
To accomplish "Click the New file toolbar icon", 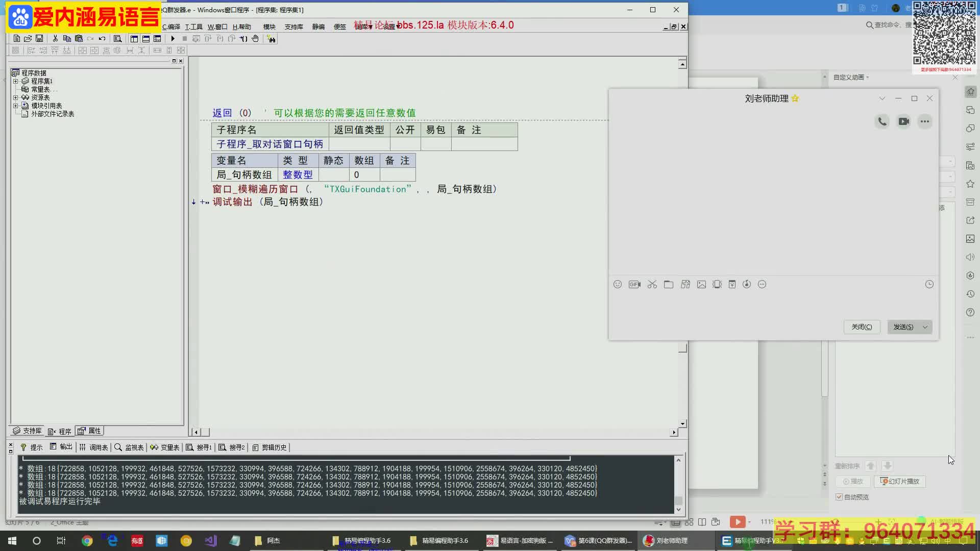I will click(x=17, y=39).
